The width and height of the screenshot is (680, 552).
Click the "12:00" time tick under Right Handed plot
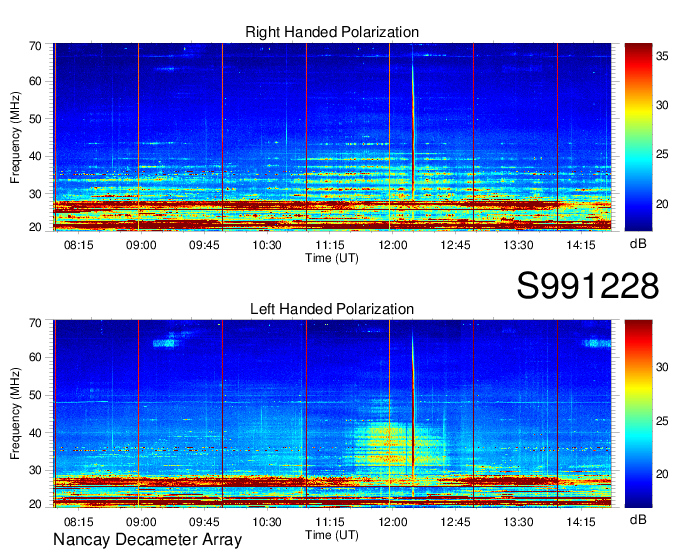coord(393,245)
